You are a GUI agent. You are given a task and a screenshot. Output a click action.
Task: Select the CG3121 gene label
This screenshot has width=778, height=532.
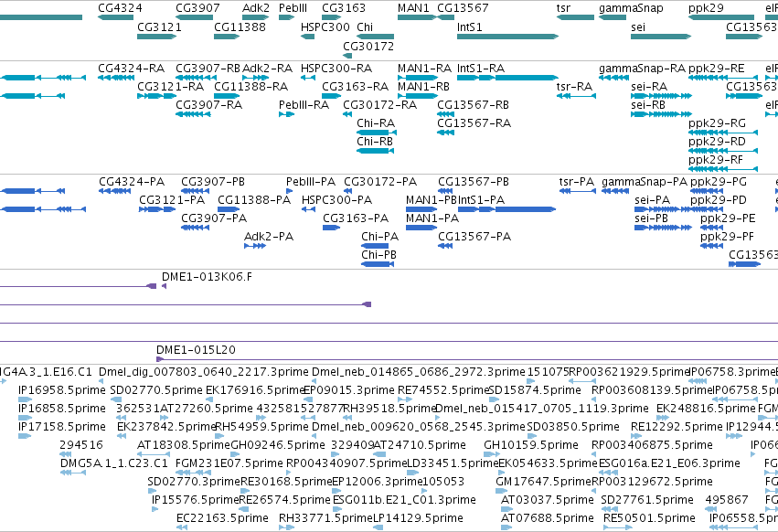pos(159,27)
